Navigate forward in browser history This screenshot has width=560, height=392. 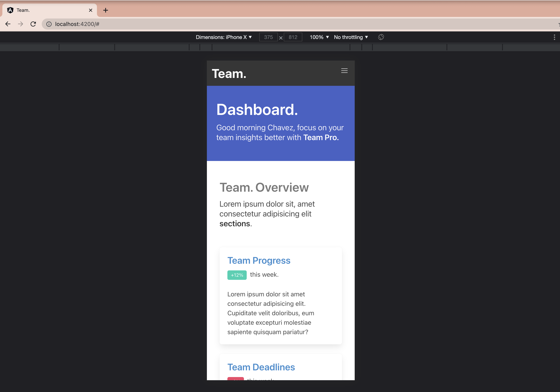pyautogui.click(x=20, y=24)
